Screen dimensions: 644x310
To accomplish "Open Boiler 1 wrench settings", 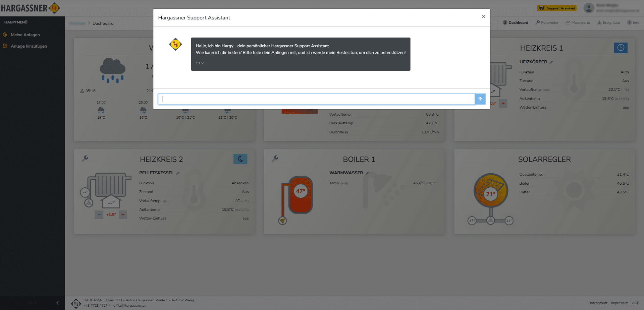I will tap(275, 159).
